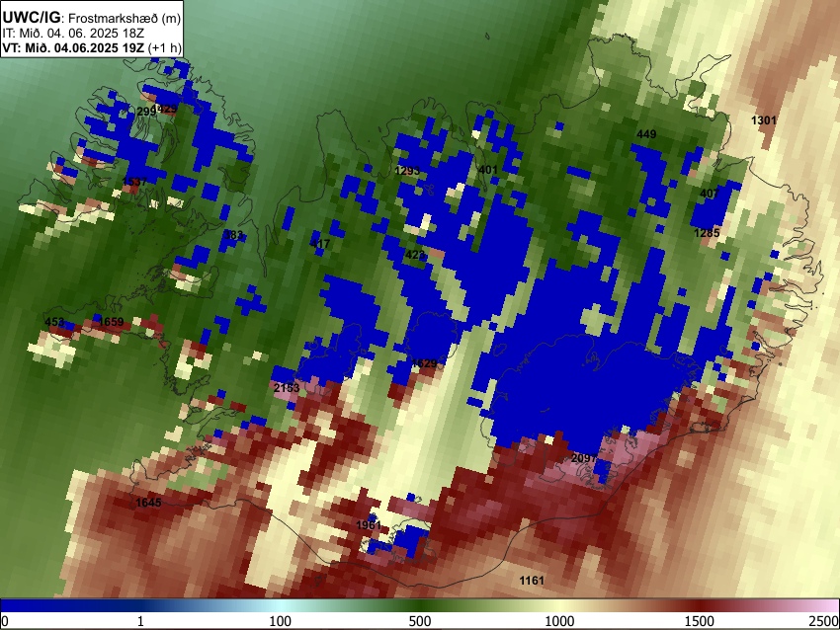Click the offshore map value "1161"
Screen dimensions: 840x630
[x=532, y=580]
